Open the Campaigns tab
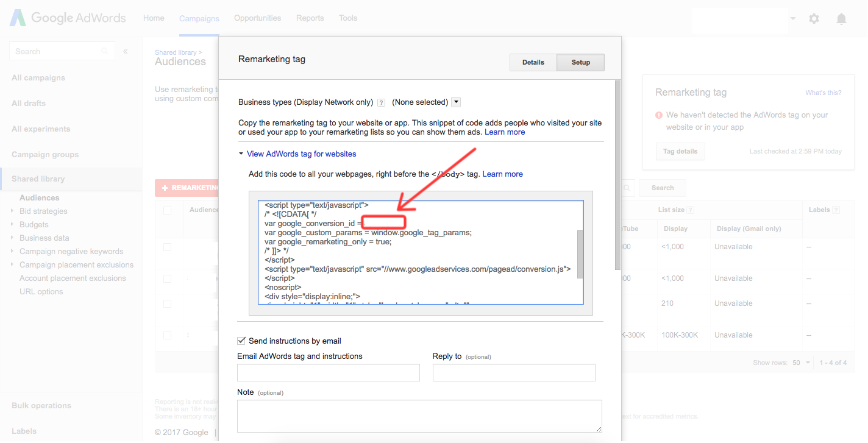The image size is (868, 443). (199, 19)
